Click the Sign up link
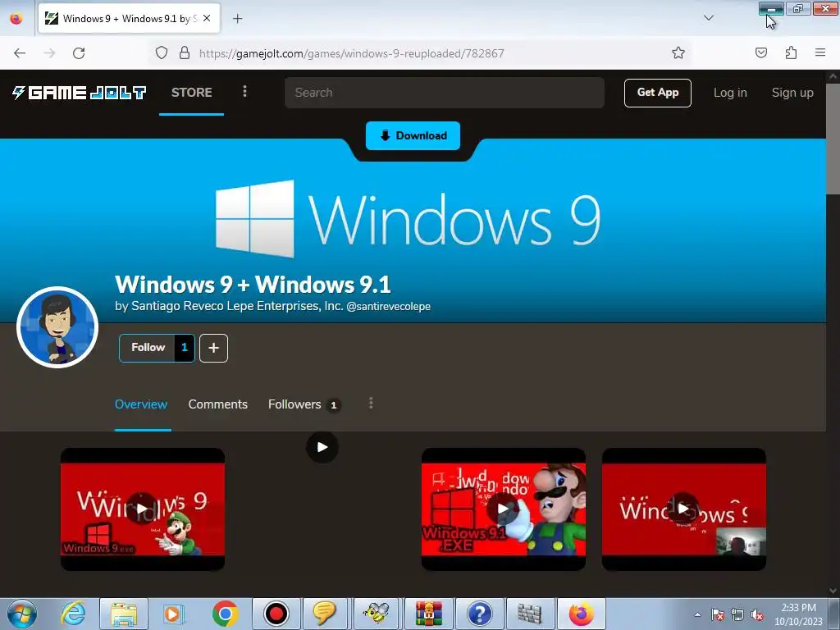The width and height of the screenshot is (840, 630). [x=792, y=93]
